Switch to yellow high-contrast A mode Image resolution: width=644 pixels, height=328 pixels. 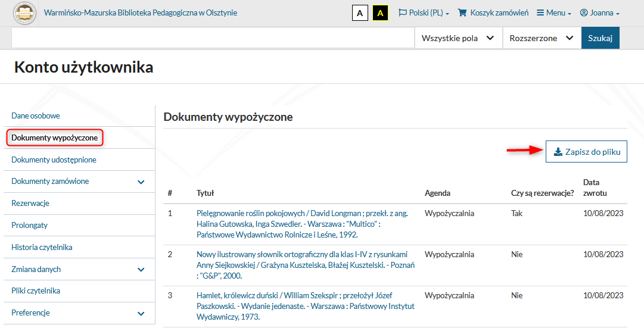pos(380,13)
